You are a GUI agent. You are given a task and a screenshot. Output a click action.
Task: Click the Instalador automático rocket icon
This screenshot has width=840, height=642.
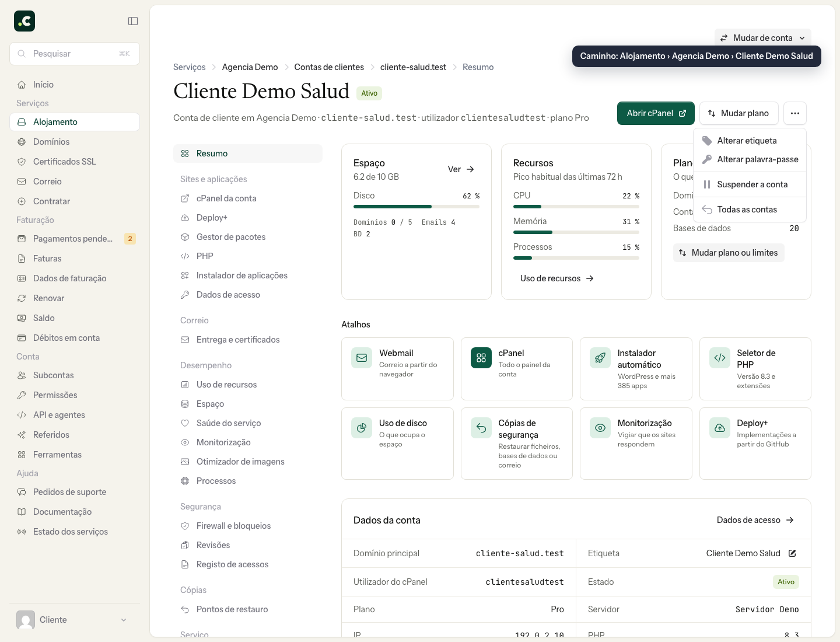click(600, 358)
